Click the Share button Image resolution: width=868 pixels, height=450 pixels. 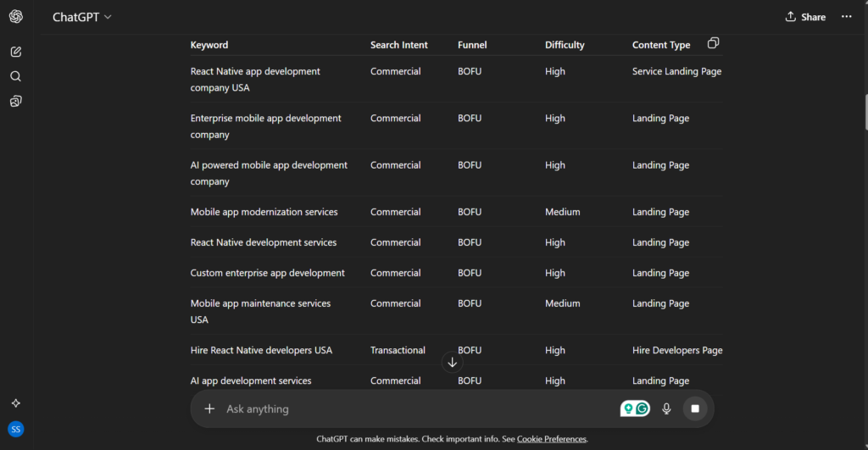point(805,17)
